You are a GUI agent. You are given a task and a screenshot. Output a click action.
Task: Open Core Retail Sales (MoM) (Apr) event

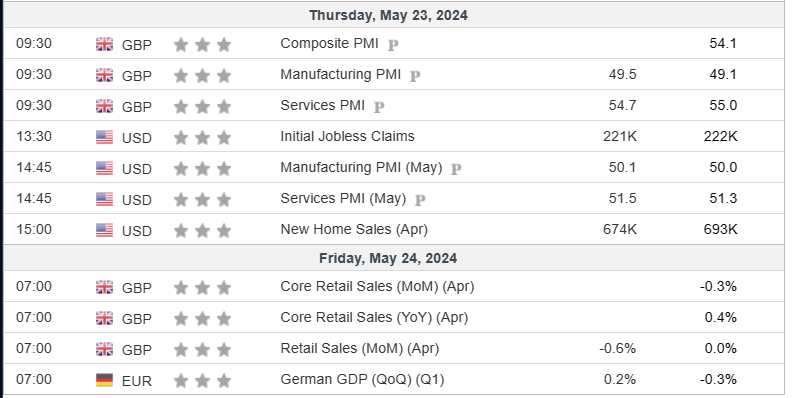377,287
